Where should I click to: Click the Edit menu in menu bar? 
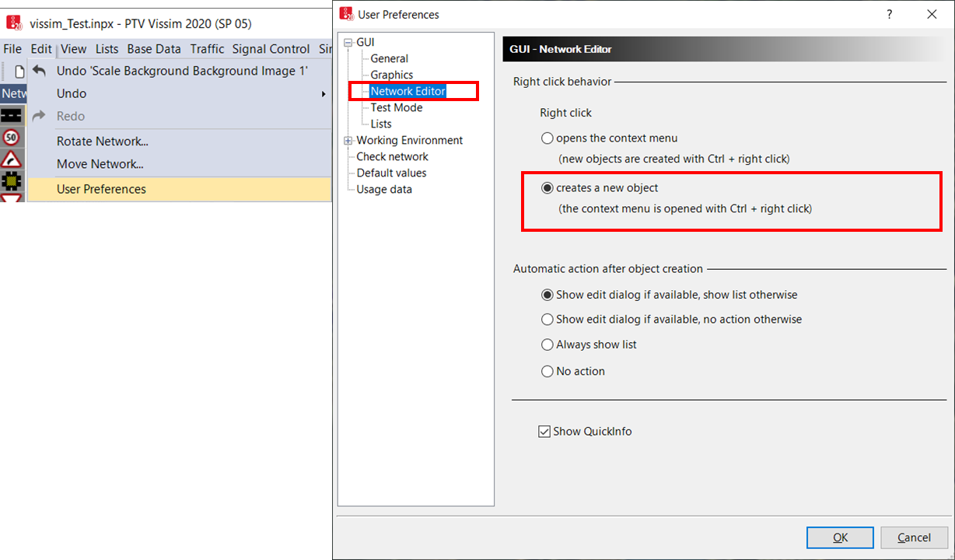pyautogui.click(x=41, y=49)
